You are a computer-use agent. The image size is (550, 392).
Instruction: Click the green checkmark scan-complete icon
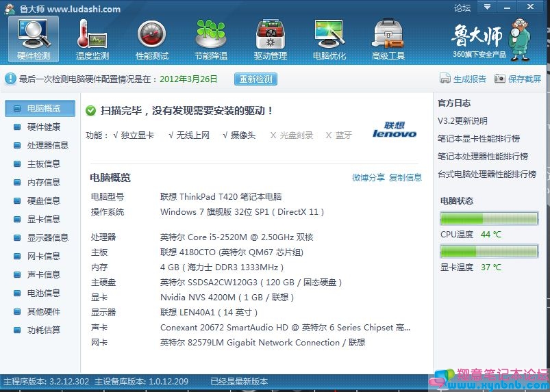tap(90, 111)
